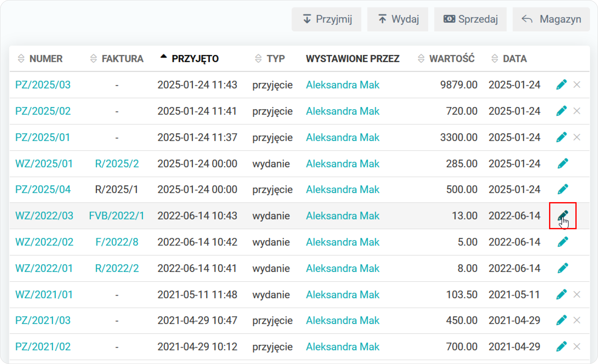This screenshot has width=598, height=364.
Task: Delete PZ/2025/01 row with X icon
Action: [577, 137]
